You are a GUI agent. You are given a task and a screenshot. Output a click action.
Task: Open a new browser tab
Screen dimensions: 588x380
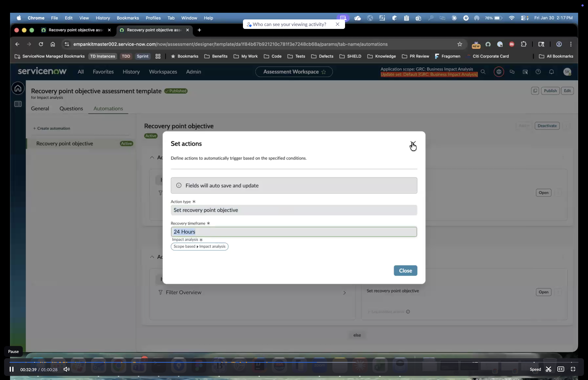tap(199, 30)
